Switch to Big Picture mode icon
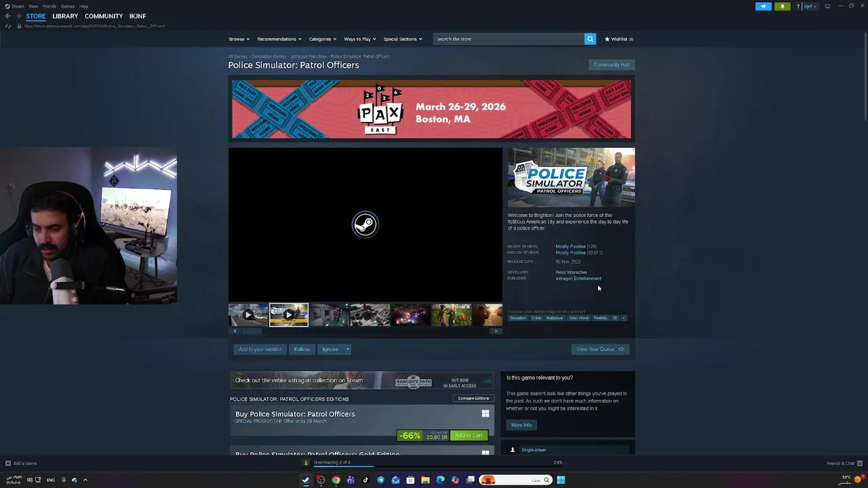 tap(827, 6)
